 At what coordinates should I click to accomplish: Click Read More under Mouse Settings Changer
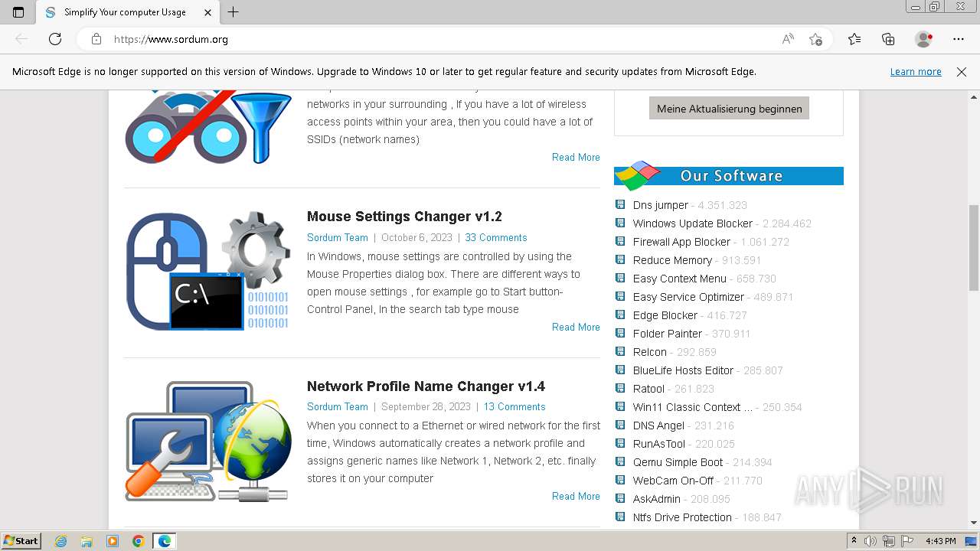click(x=576, y=327)
